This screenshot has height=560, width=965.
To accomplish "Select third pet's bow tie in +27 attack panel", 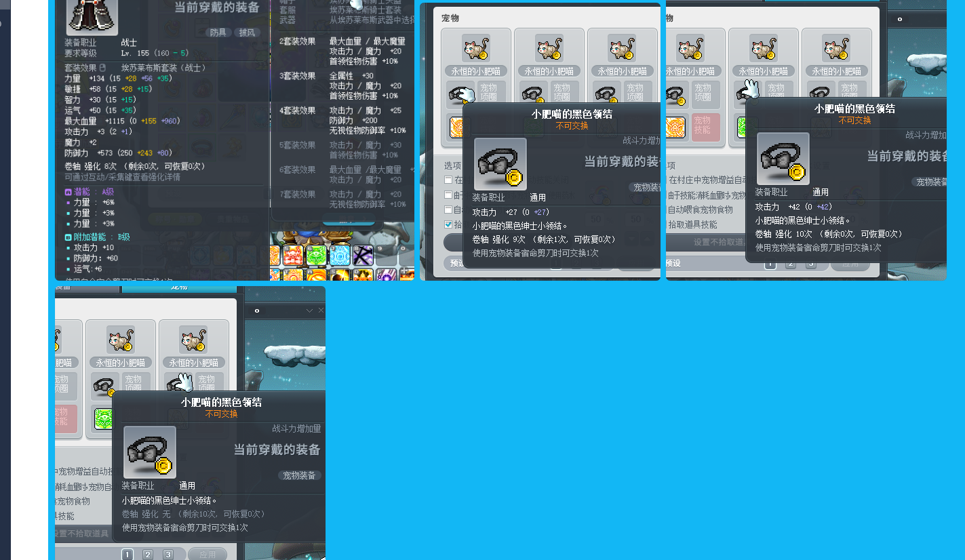I will (x=606, y=95).
